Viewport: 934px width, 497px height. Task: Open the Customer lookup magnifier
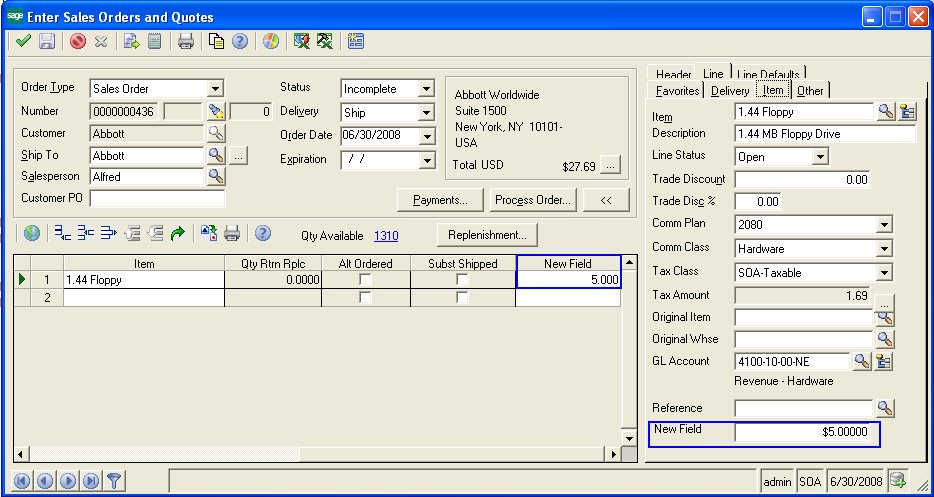pyautogui.click(x=216, y=133)
